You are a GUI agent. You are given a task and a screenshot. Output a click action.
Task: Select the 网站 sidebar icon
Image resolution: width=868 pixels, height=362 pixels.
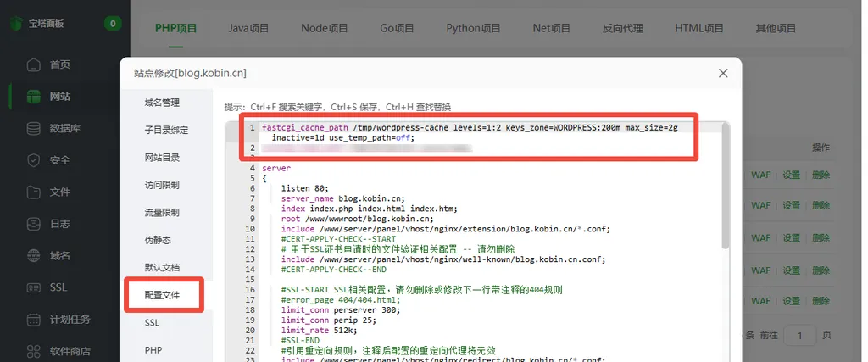point(34,97)
